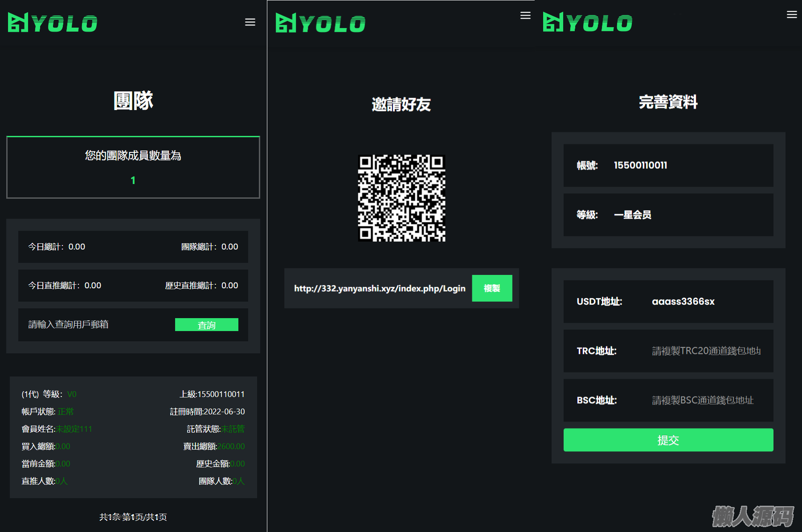
Task: Click the 帳戶狀態: 正常 entry
Action: tap(48, 412)
